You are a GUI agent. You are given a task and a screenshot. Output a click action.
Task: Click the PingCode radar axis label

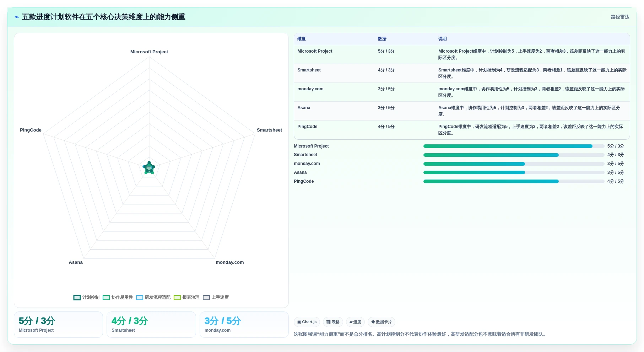pos(31,130)
